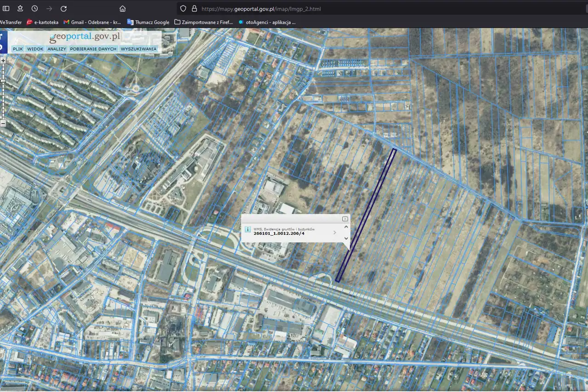Close the parcel info popup
The width and height of the screenshot is (588, 392).
[345, 219]
